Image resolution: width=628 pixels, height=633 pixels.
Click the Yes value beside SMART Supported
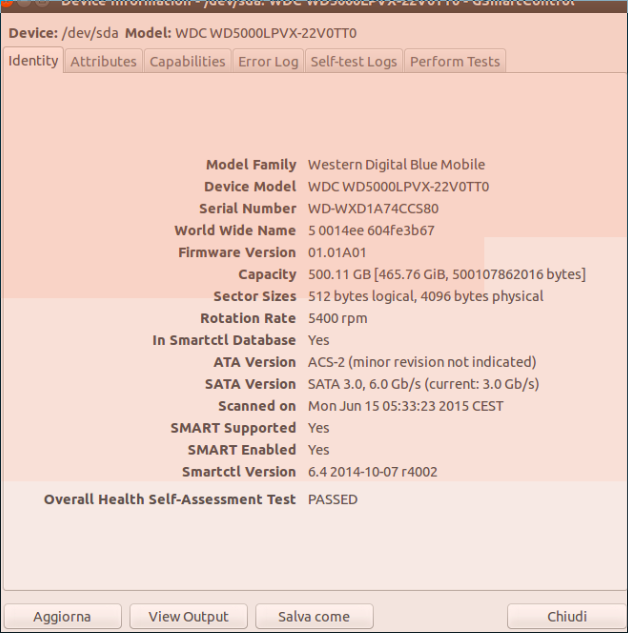coord(318,428)
